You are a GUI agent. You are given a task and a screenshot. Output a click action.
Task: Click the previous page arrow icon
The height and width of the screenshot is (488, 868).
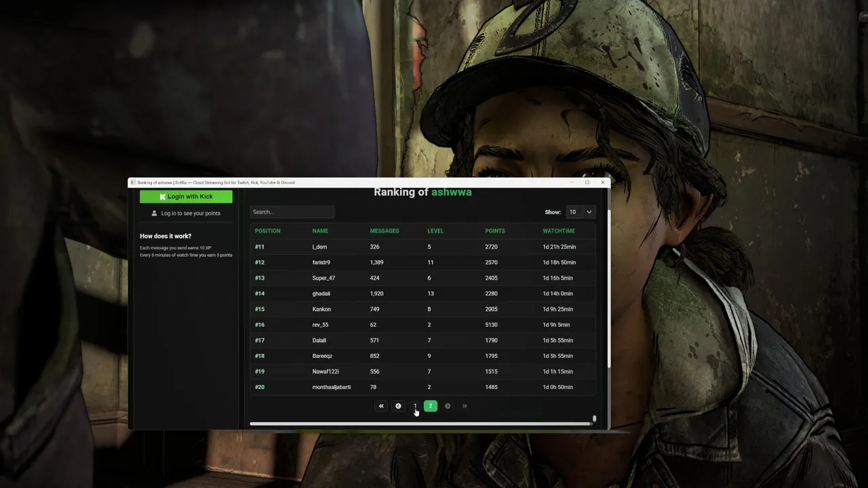398,406
